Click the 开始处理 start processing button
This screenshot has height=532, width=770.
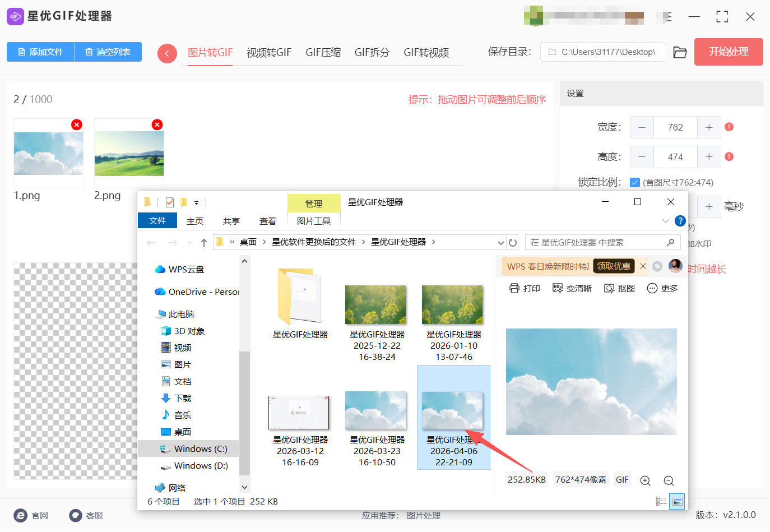pyautogui.click(x=729, y=52)
